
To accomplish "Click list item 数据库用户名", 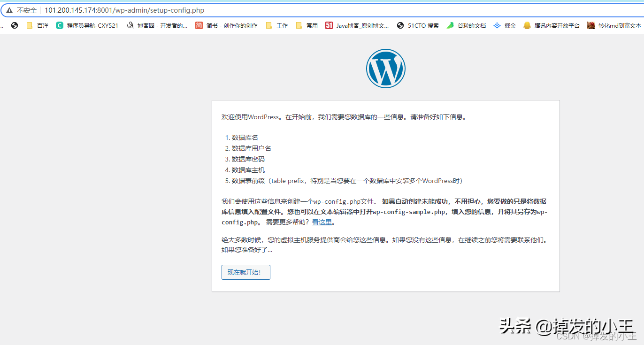I will [x=252, y=148].
